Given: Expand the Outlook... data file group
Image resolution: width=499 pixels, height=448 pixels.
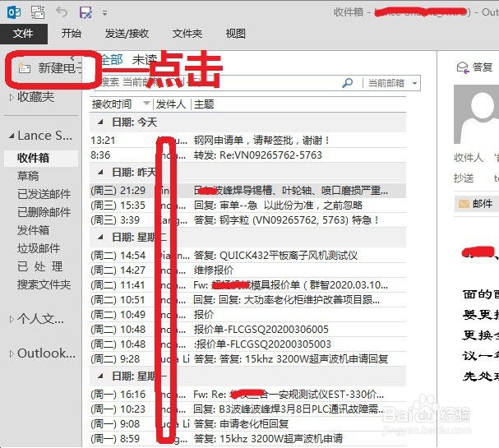Looking at the screenshot, I should 12,353.
